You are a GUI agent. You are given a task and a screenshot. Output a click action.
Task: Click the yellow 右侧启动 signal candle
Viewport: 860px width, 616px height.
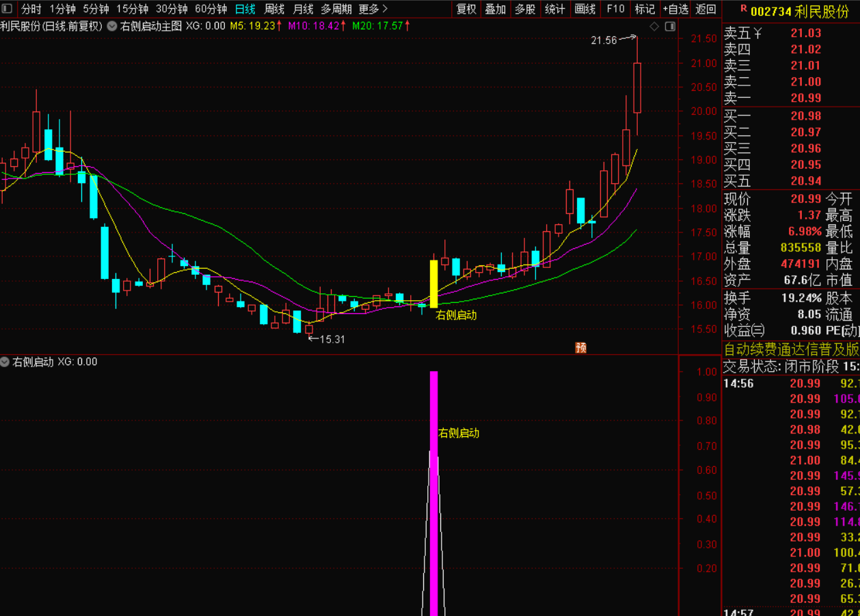point(433,284)
